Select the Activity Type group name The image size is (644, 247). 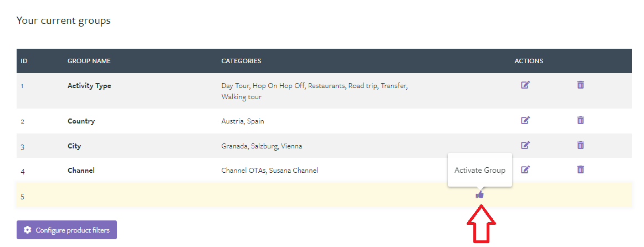pos(89,86)
